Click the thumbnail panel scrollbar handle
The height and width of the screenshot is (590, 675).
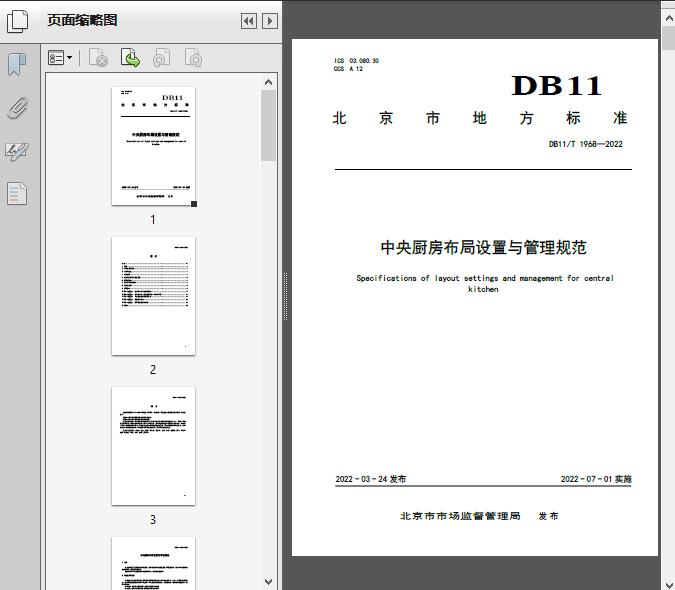click(269, 126)
